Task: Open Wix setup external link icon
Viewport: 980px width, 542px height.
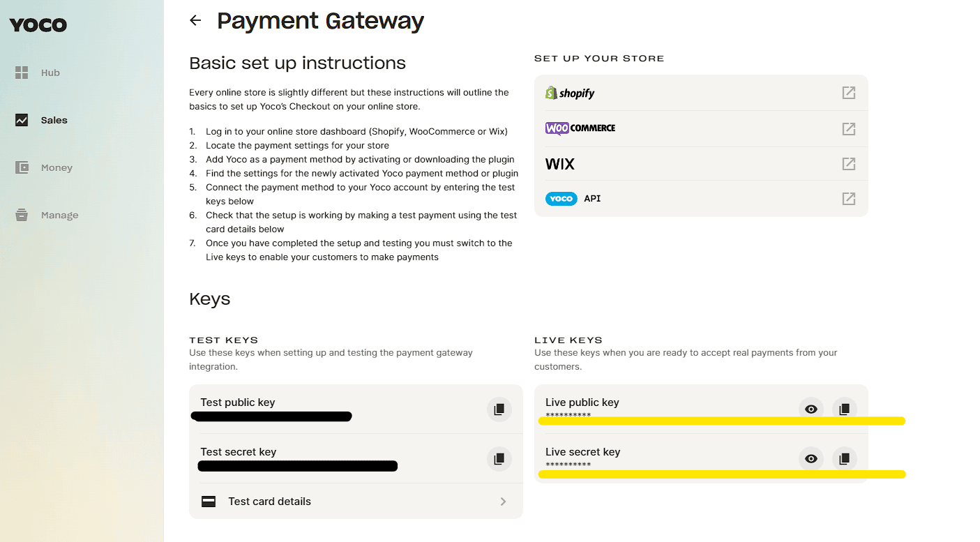Action: click(848, 164)
